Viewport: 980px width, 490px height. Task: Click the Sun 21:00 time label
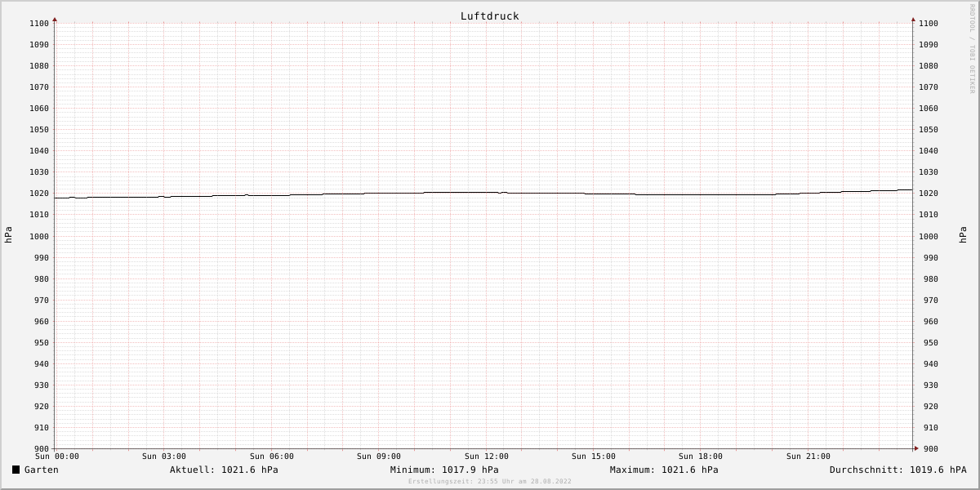808,457
